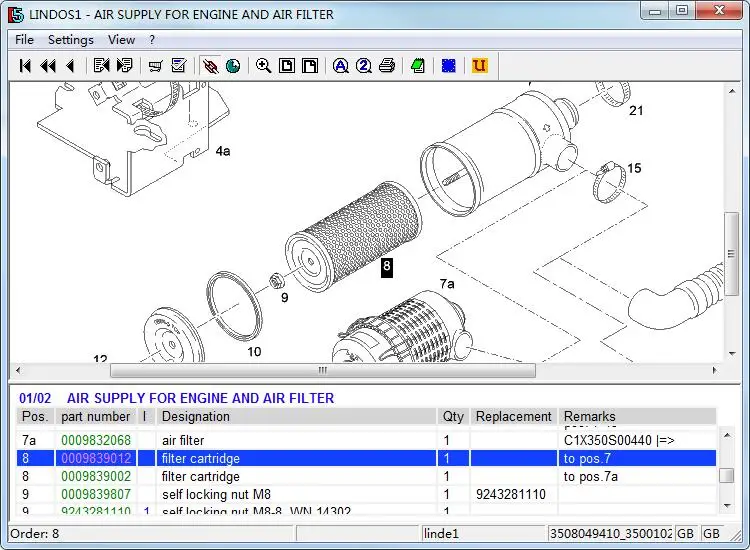Open the View menu

(x=121, y=40)
